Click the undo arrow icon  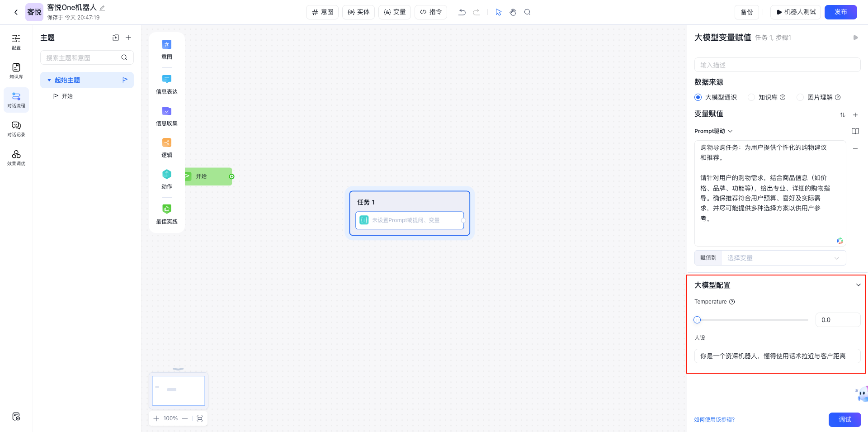[462, 12]
